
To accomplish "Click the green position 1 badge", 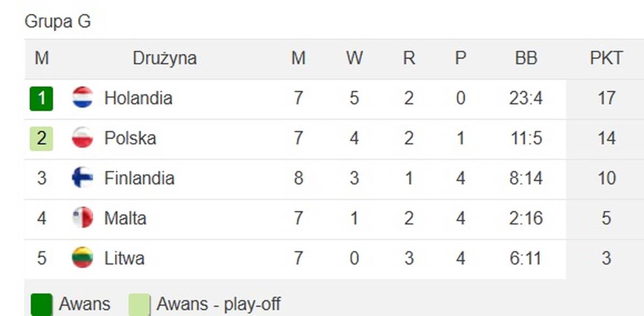I will coord(41,98).
